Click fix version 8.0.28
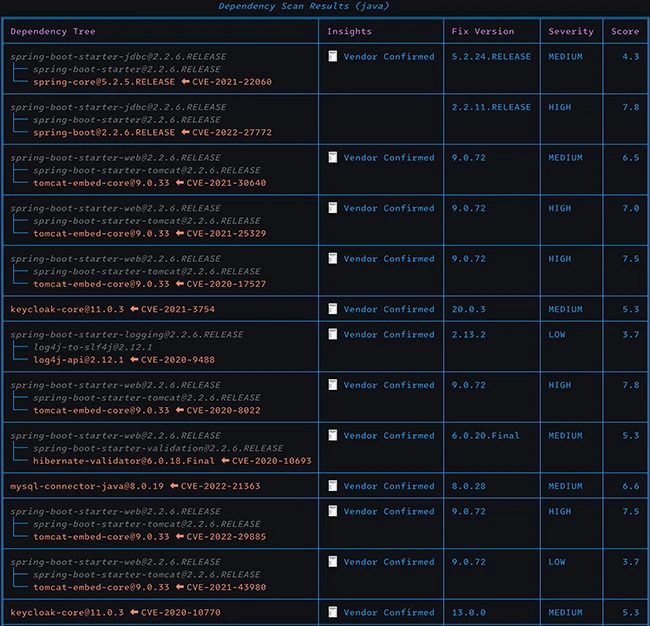 point(468,486)
